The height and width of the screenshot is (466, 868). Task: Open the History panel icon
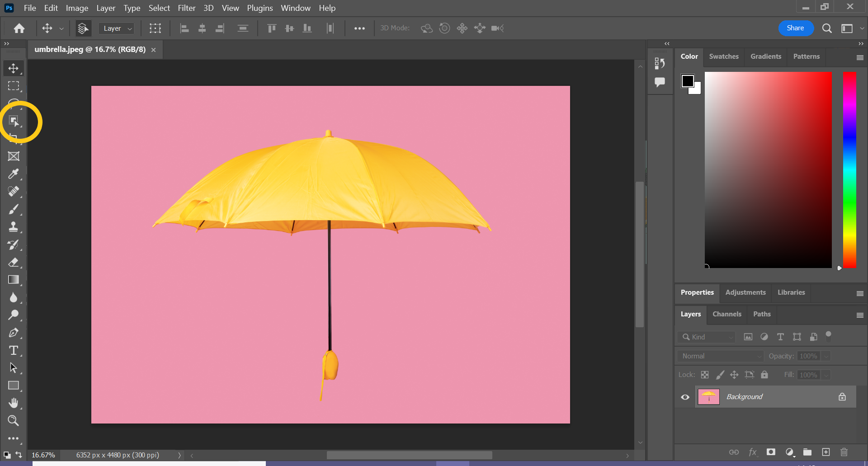(x=660, y=64)
